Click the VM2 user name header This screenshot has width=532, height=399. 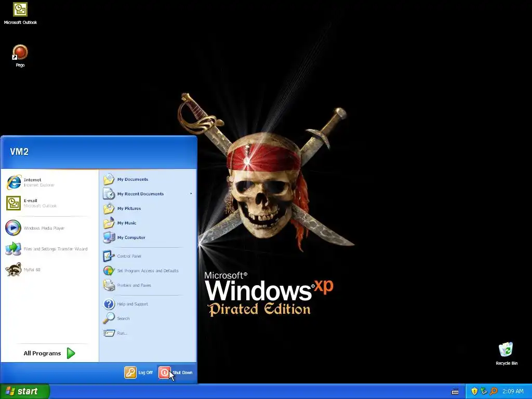19,152
